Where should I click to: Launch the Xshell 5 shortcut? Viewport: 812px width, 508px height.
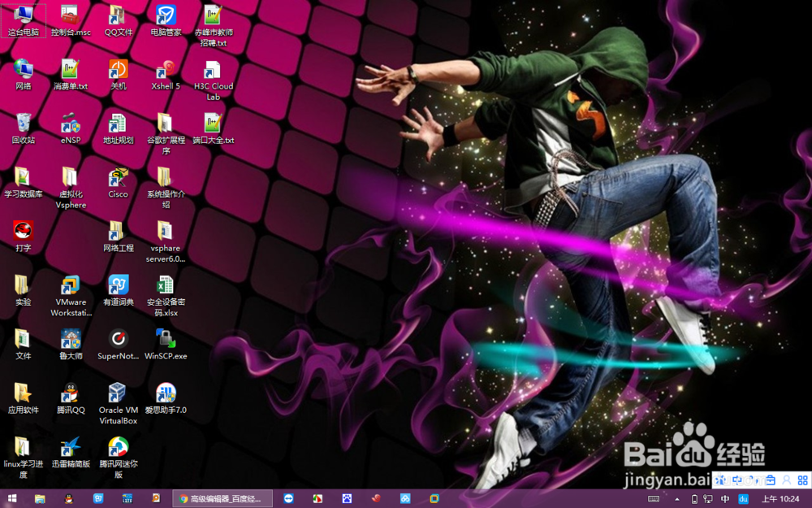pos(166,75)
